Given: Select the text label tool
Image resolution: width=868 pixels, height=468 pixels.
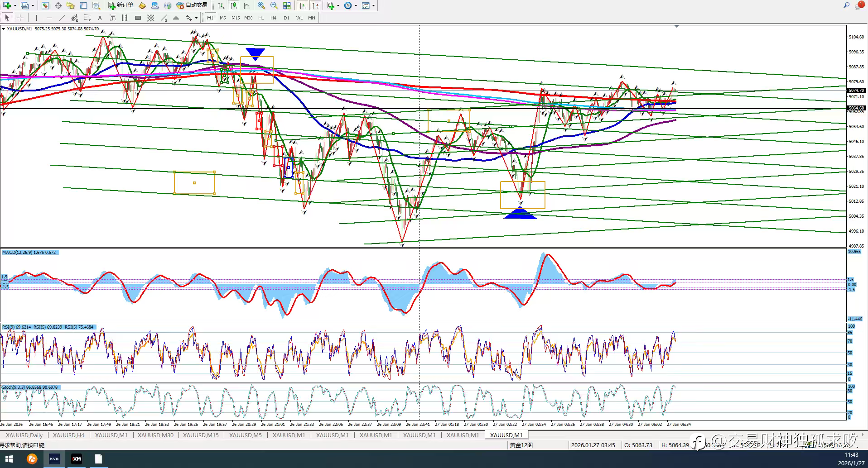Looking at the screenshot, I should 100,18.
